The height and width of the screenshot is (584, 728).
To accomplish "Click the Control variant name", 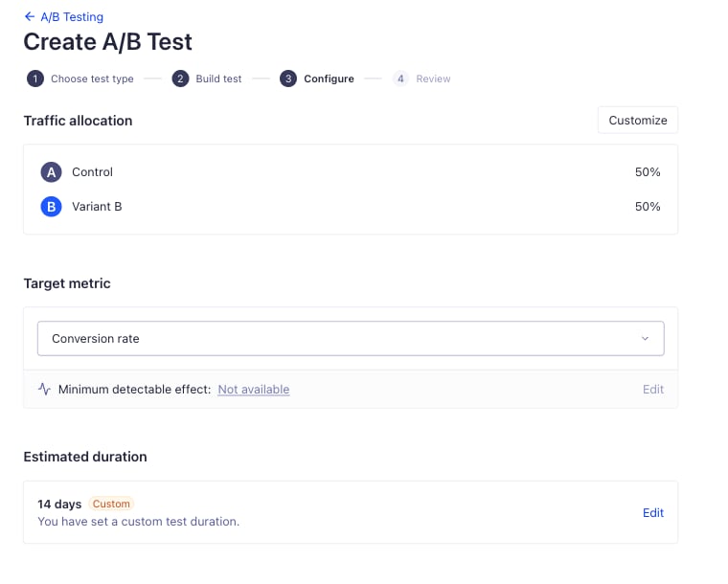I will 92,172.
